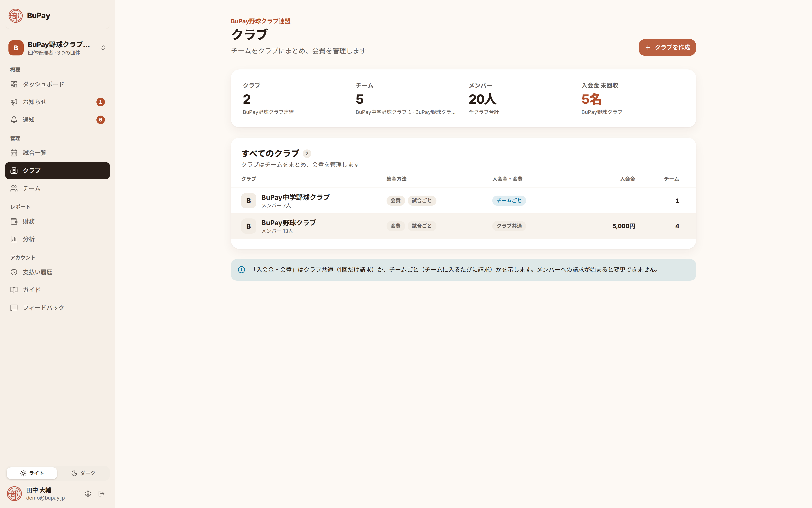Click the people icon next to チーム
The height and width of the screenshot is (508, 812).
(x=14, y=188)
